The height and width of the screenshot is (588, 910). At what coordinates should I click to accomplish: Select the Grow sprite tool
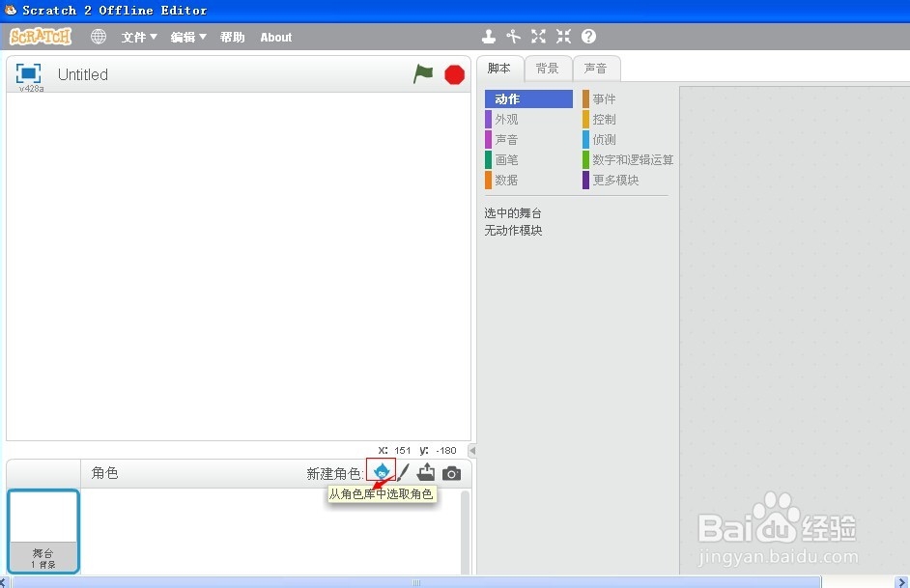click(539, 37)
